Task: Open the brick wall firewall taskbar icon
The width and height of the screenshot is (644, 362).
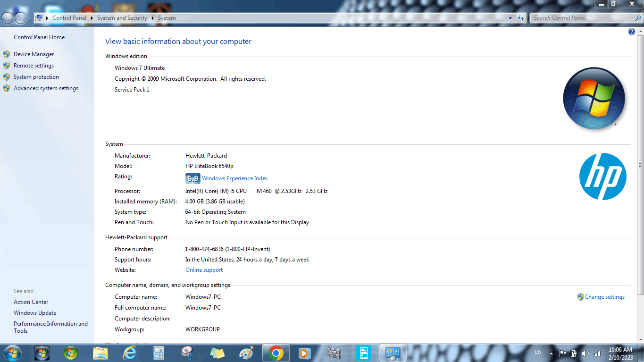Action: point(334,353)
